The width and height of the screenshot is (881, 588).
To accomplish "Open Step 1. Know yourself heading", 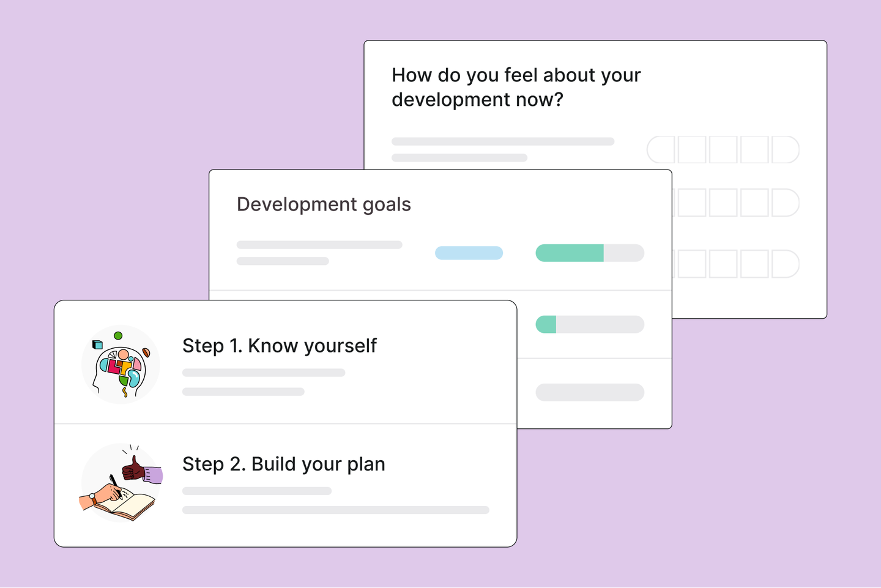I will pos(280,346).
